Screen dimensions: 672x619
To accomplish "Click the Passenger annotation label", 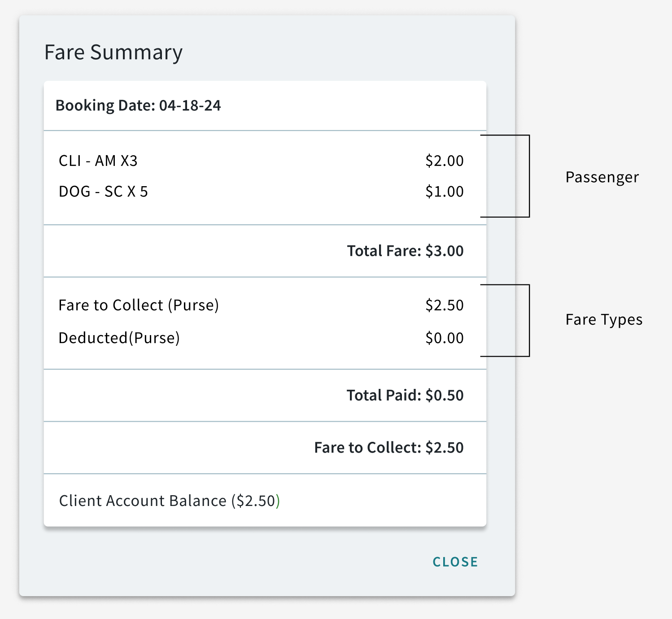I will click(x=602, y=177).
